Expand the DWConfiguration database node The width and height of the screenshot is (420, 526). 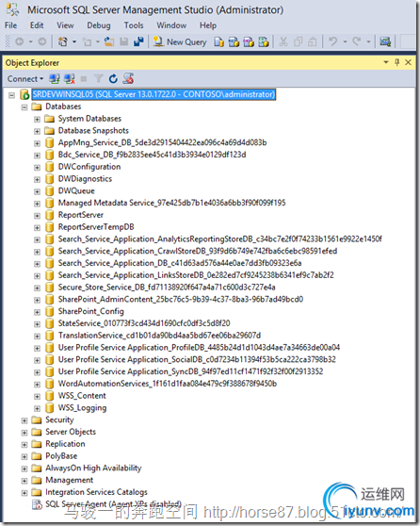pyautogui.click(x=37, y=168)
